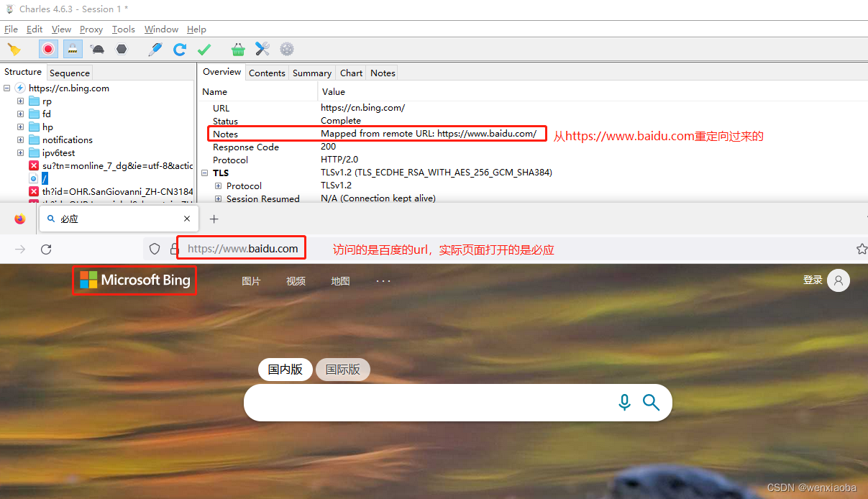Switch to the Overview tab
Viewport: 868px width, 499px height.
(221, 72)
